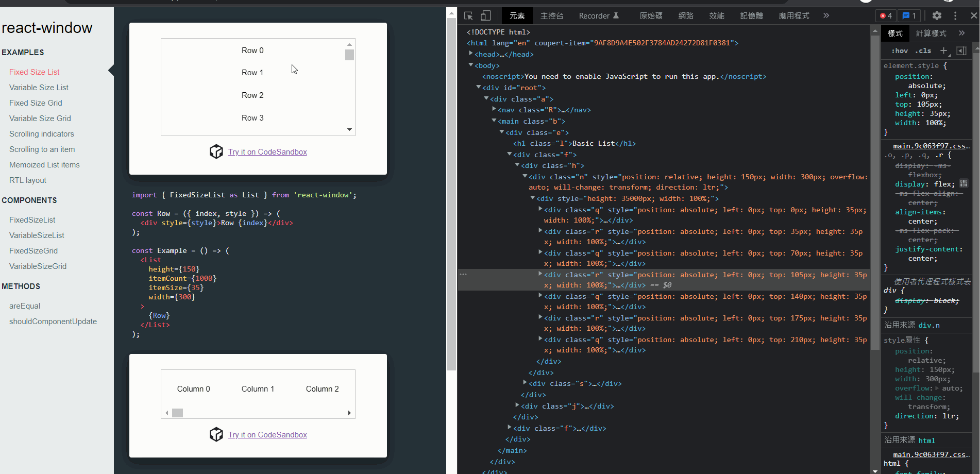Image resolution: width=980 pixels, height=474 pixels.
Task: Click the ellipsis beside the selected DOM node
Action: pyautogui.click(x=463, y=274)
